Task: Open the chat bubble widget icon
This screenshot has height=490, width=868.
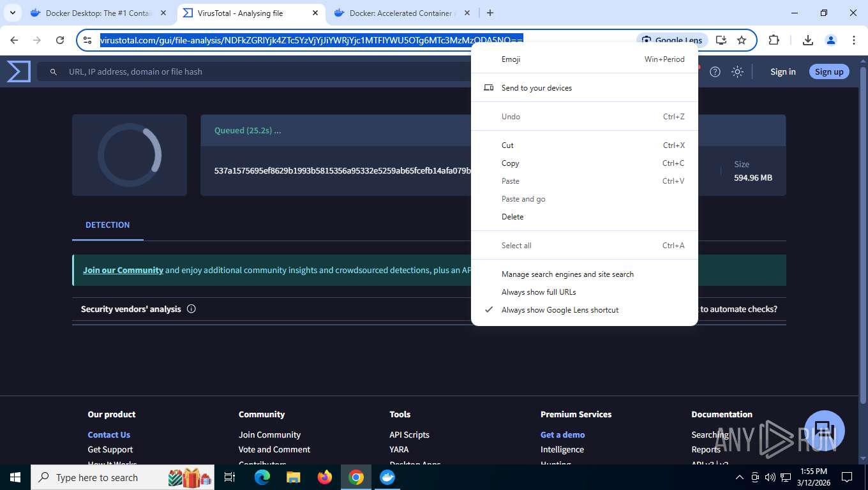Action: point(824,430)
